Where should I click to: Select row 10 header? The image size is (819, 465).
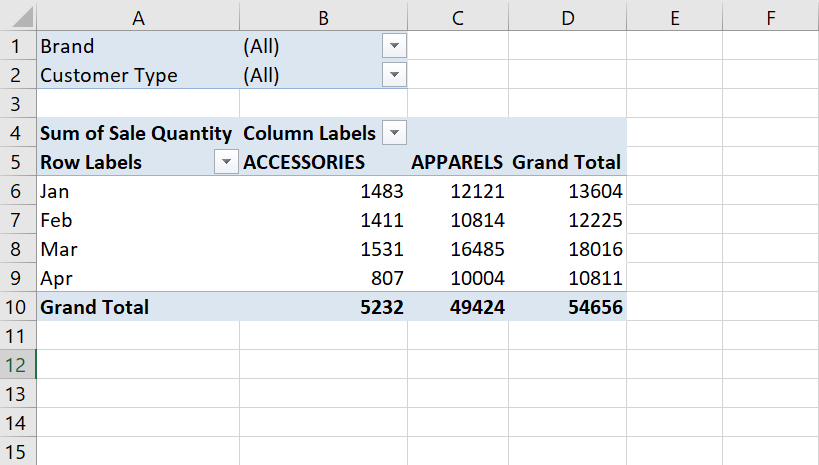coord(16,307)
